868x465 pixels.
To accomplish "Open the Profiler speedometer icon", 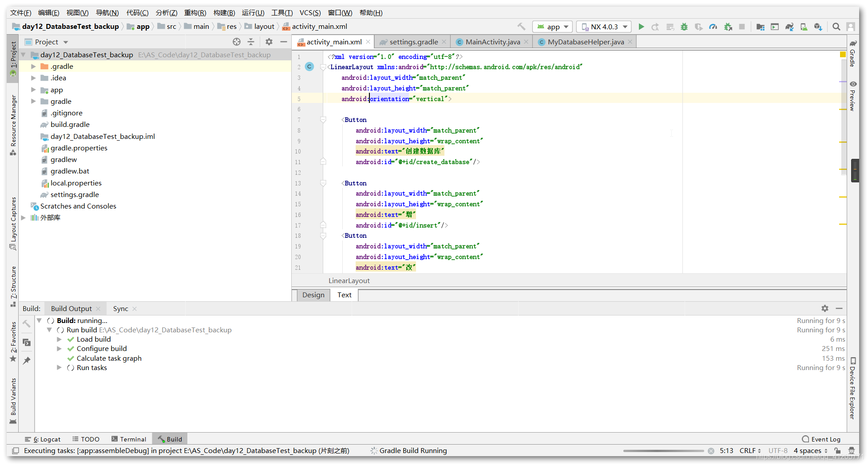I will click(x=713, y=27).
